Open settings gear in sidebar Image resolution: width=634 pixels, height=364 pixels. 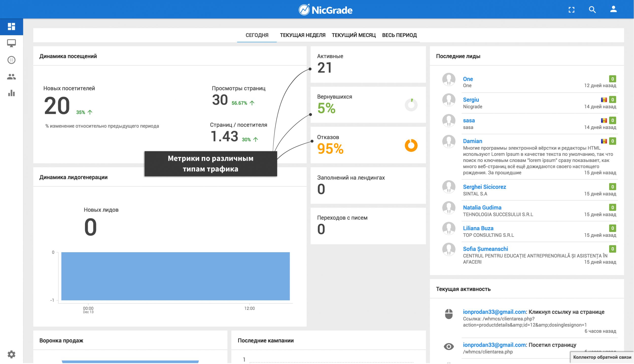11,354
